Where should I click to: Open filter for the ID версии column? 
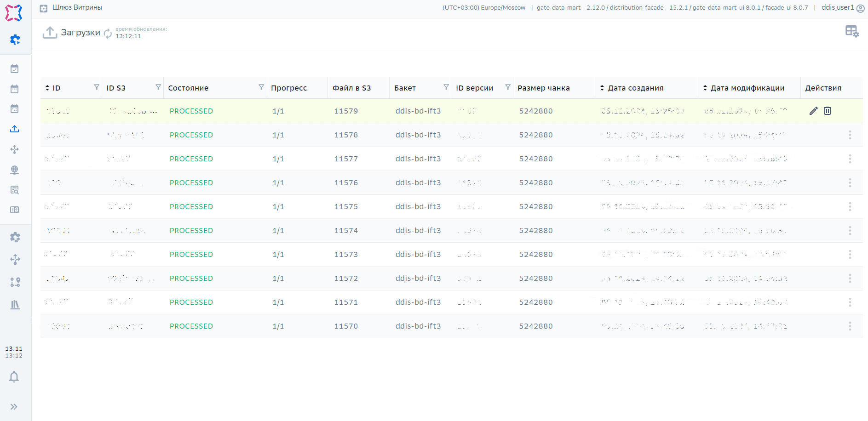pos(508,87)
